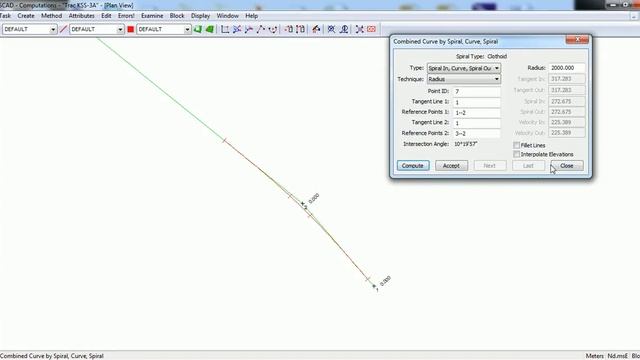Click the Close button in curve dialog
The image size is (640, 360).
[567, 166]
